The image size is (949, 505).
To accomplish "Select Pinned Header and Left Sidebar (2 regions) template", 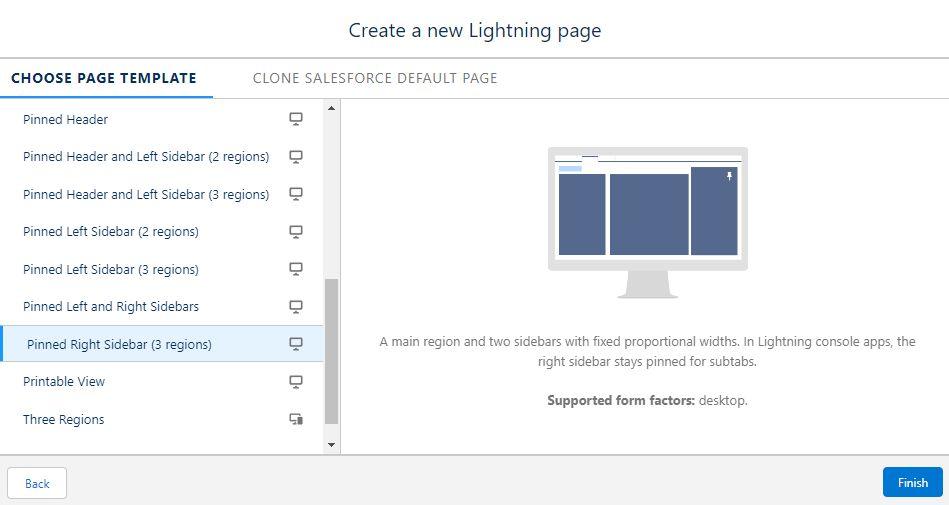I will coord(146,157).
